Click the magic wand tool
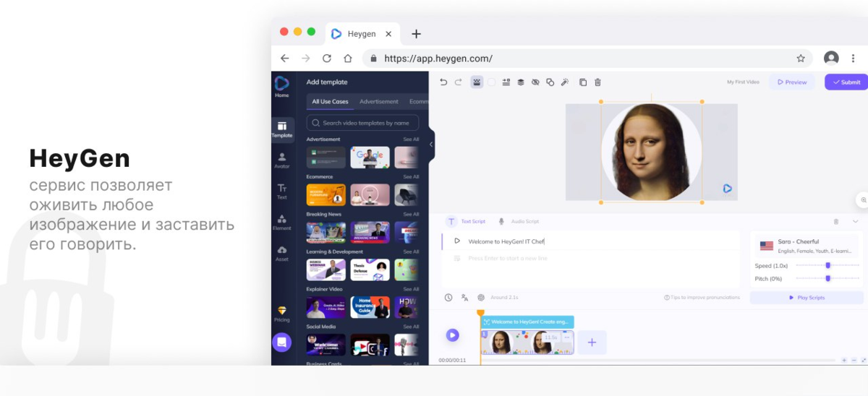The height and width of the screenshot is (396, 868). pos(565,82)
